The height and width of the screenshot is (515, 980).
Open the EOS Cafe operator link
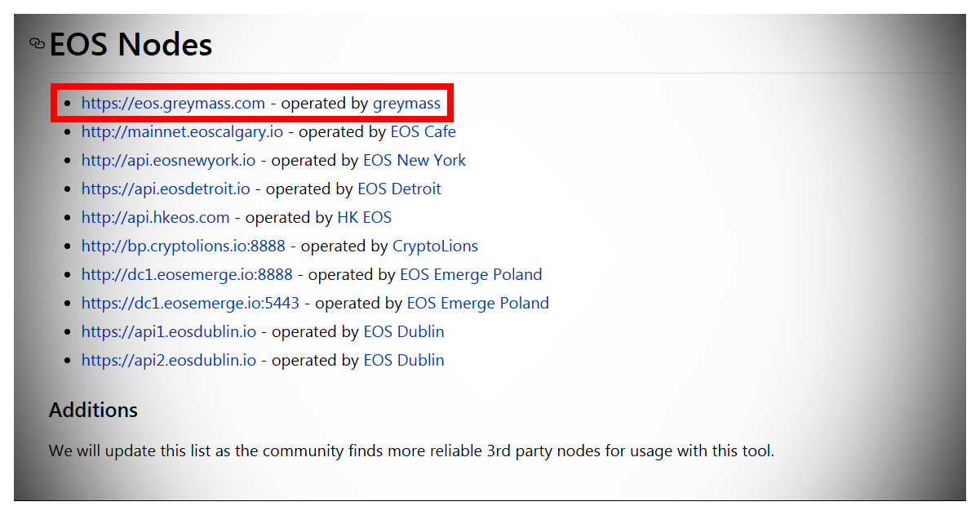coord(423,132)
